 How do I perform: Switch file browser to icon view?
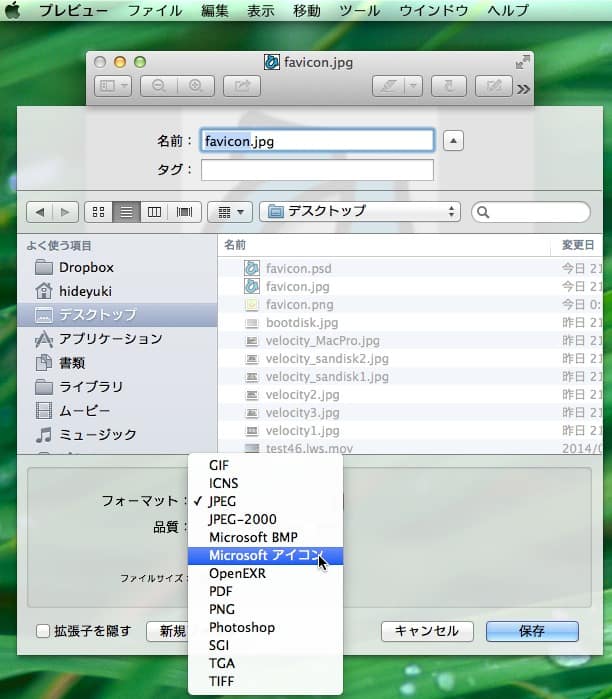(x=98, y=212)
